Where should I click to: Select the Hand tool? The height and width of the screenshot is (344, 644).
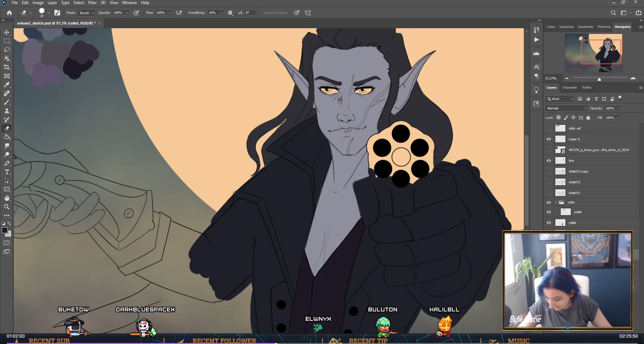click(7, 198)
